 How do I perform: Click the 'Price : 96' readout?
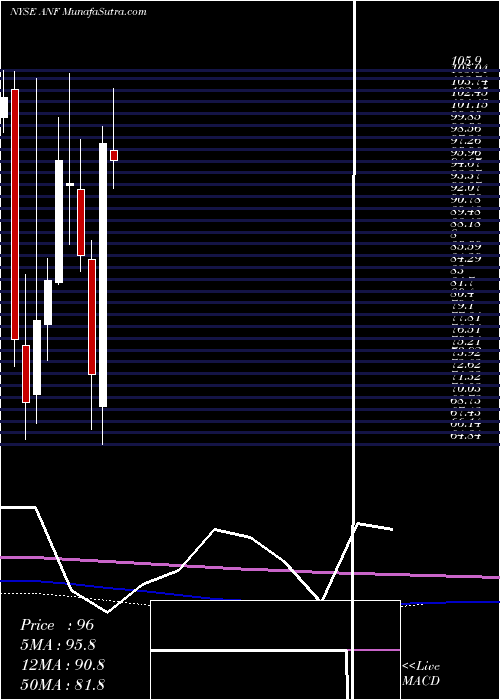(57, 625)
